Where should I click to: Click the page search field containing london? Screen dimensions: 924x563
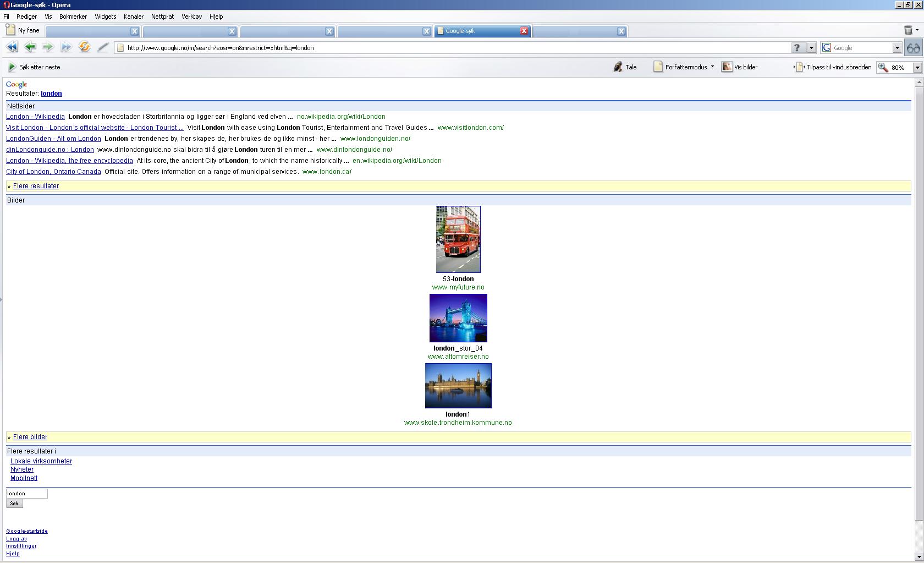[x=27, y=494]
